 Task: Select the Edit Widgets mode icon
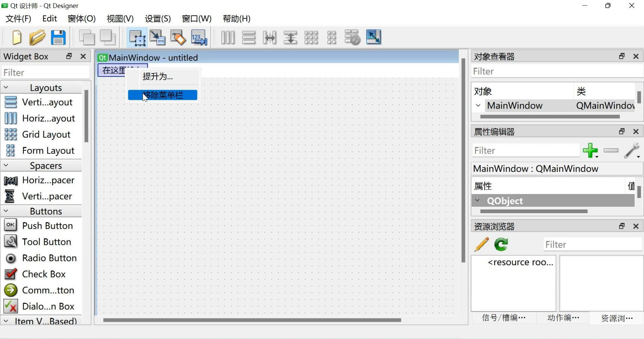(137, 37)
